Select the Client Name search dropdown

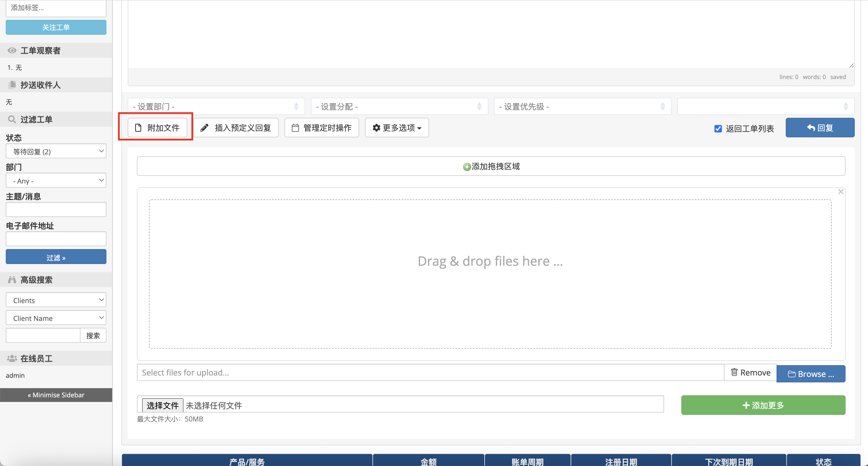[x=56, y=318]
